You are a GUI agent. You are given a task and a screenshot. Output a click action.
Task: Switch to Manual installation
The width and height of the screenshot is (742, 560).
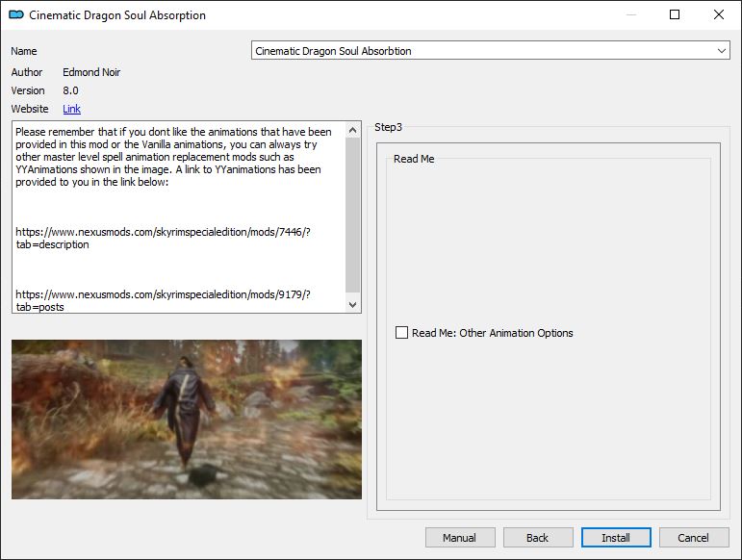(459, 538)
